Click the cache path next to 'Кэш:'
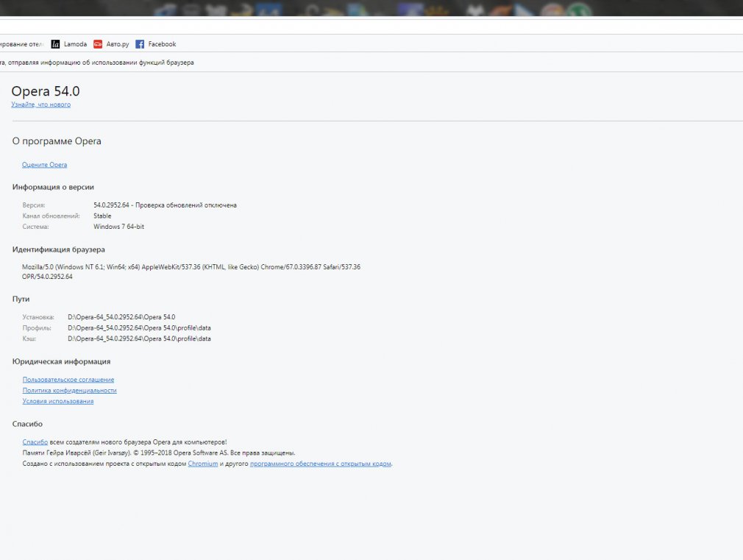 coord(139,339)
